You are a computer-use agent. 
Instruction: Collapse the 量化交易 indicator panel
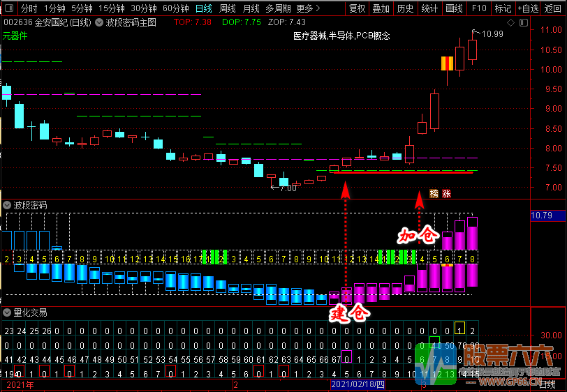click(7, 312)
